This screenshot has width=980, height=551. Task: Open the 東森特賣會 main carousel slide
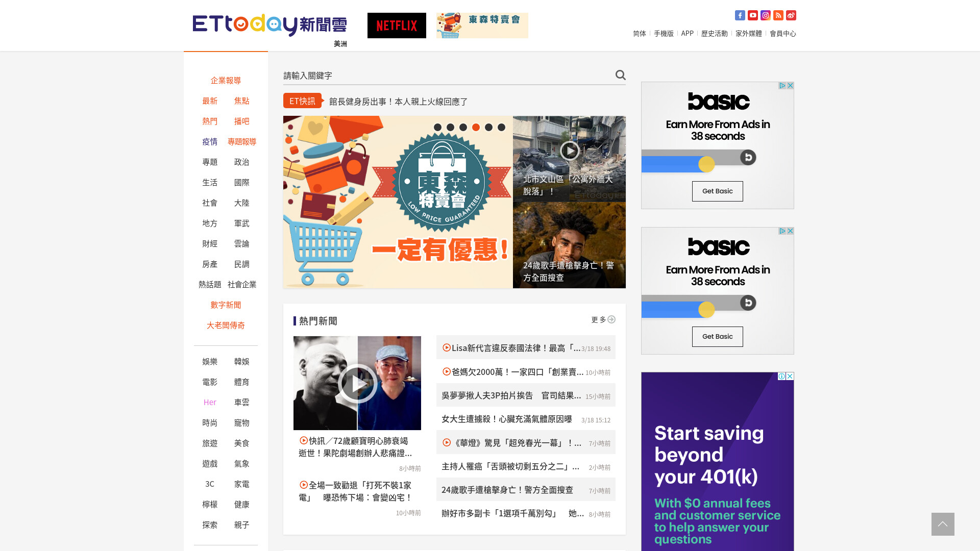[x=398, y=202]
